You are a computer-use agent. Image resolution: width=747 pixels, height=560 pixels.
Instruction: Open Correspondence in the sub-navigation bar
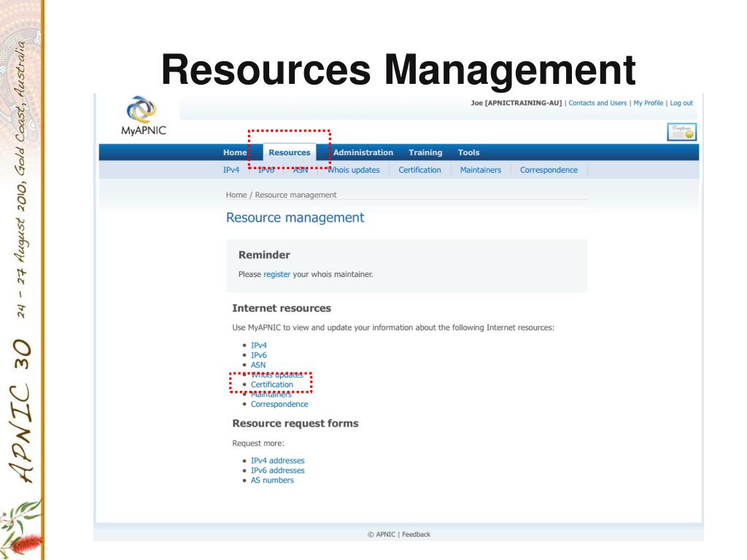[x=549, y=170]
